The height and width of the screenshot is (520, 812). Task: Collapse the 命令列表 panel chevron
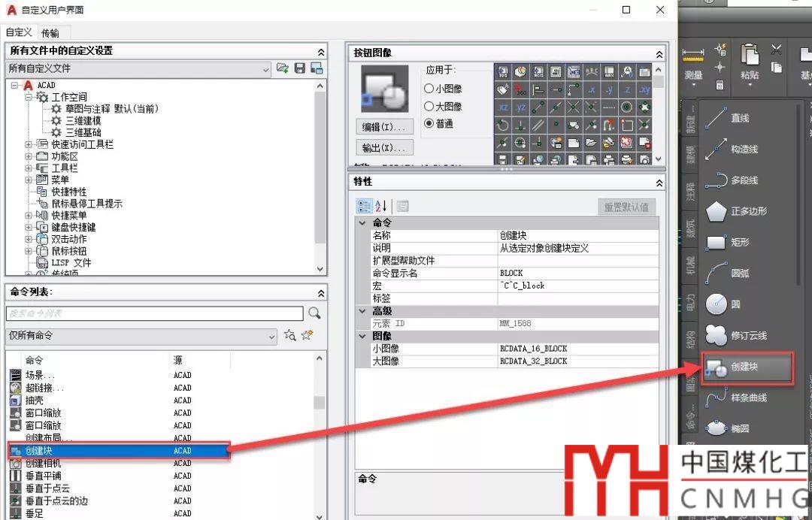(x=321, y=293)
